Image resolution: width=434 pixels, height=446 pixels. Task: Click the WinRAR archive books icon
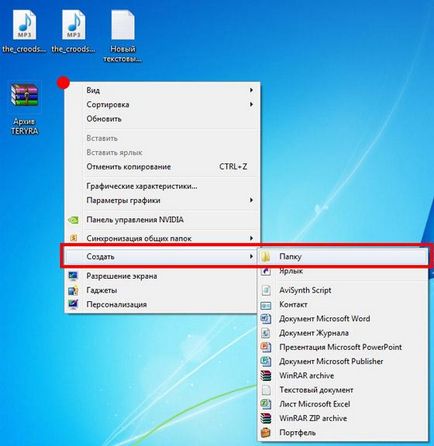[266, 375]
